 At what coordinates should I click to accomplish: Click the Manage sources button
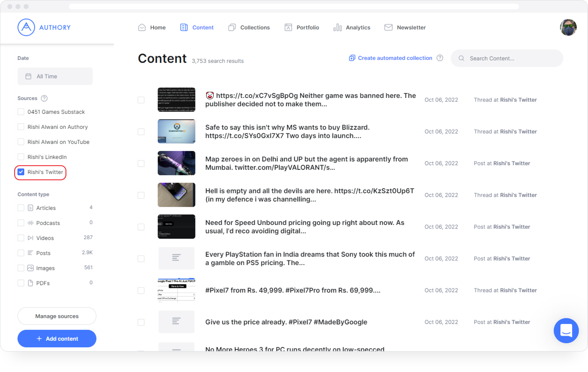pos(57,316)
